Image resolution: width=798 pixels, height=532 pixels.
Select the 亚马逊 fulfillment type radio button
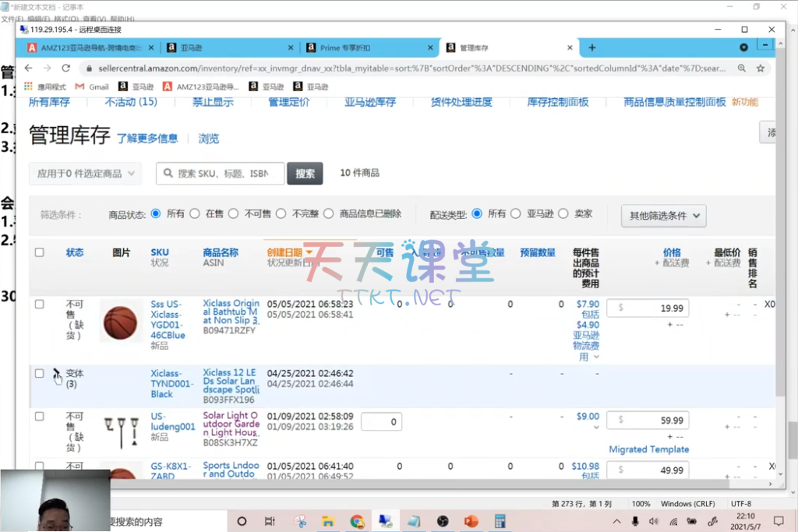click(515, 213)
